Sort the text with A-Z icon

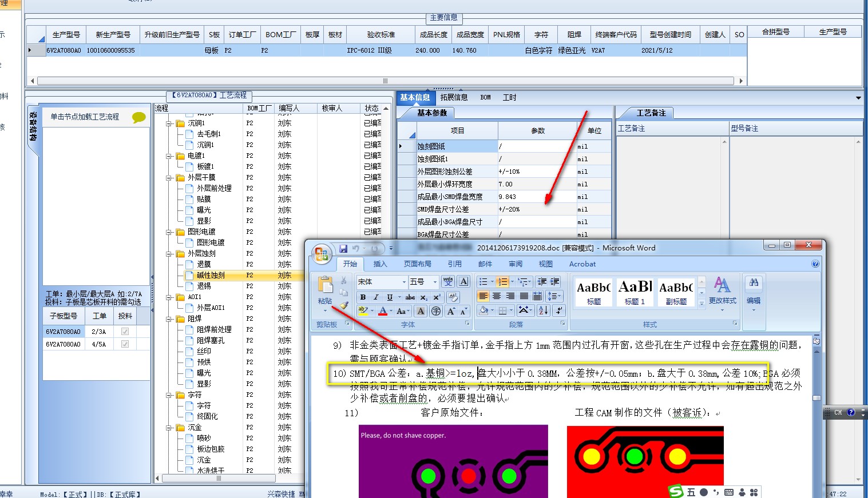coord(544,310)
